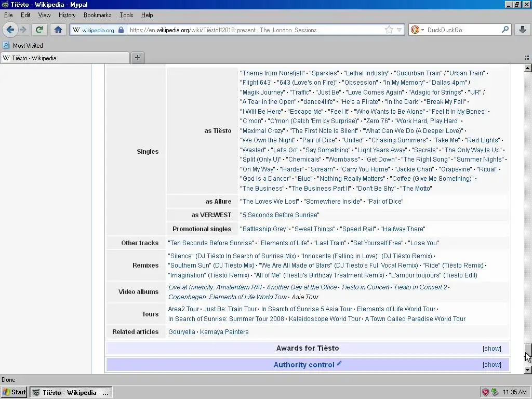Click the vertical scrollbar down arrow
Viewport: 532px width, 399px height.
point(528,370)
